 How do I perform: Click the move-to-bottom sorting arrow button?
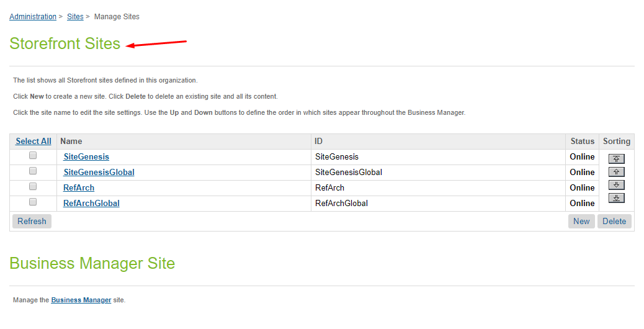pos(616,198)
